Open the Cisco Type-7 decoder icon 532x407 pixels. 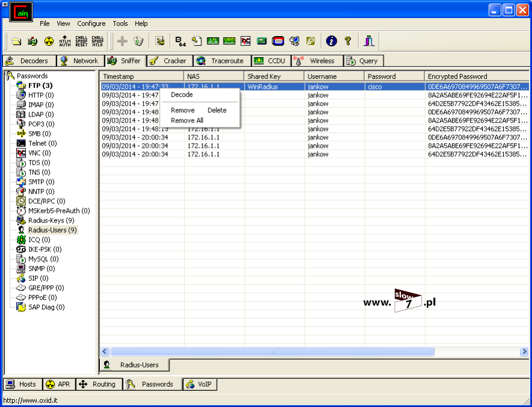pos(213,41)
